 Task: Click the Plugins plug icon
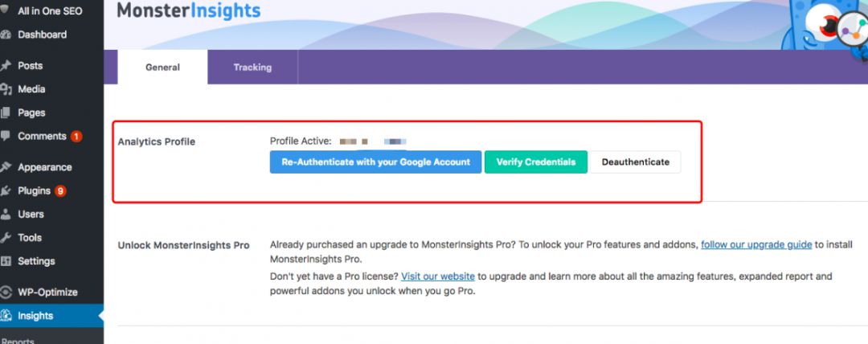[5, 191]
